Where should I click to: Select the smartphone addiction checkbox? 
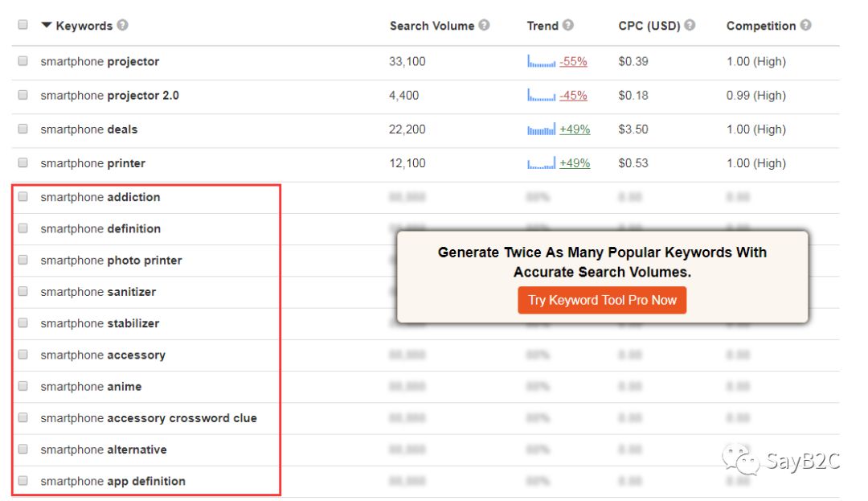point(23,197)
